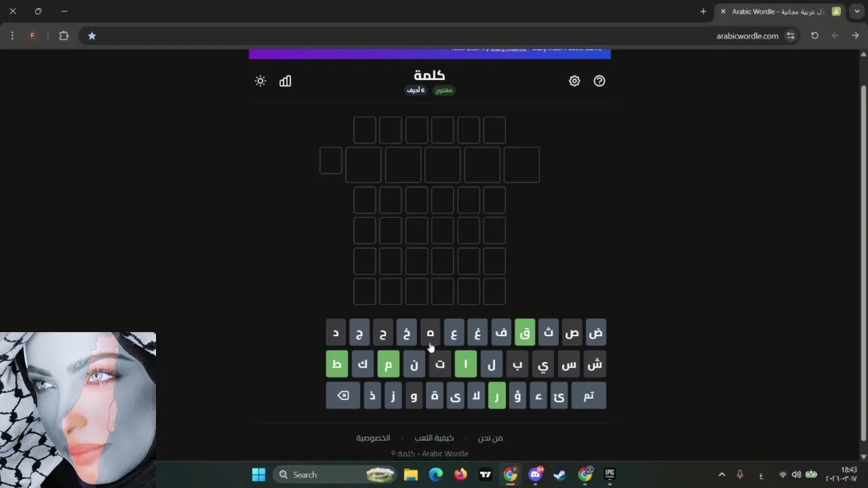The width and height of the screenshot is (868, 488).
Task: Open the الخصوصية privacy link
Action: coord(373,438)
